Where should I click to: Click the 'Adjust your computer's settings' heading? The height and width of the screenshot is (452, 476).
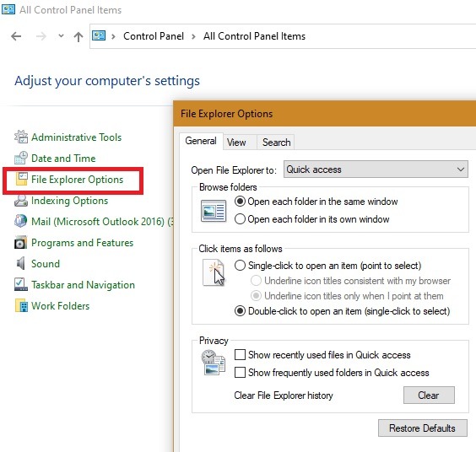pyautogui.click(x=107, y=81)
